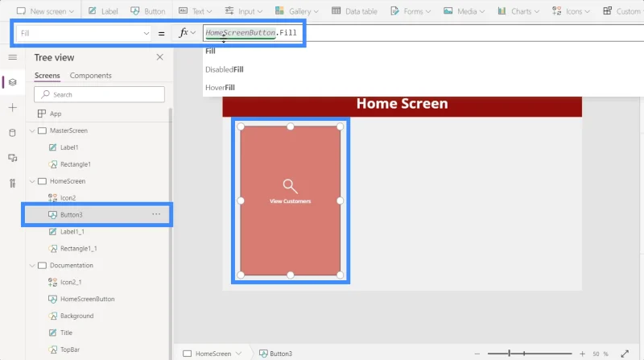
Task: Select Icon2_1 in the tree
Action: point(71,283)
